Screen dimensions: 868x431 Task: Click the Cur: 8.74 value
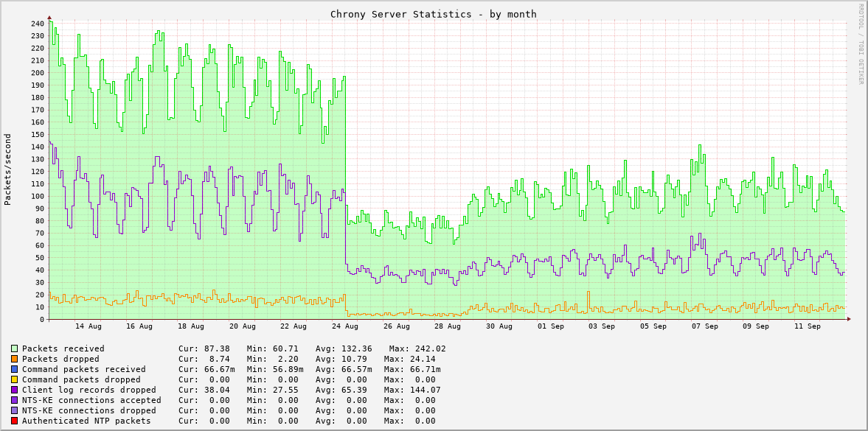(204, 359)
